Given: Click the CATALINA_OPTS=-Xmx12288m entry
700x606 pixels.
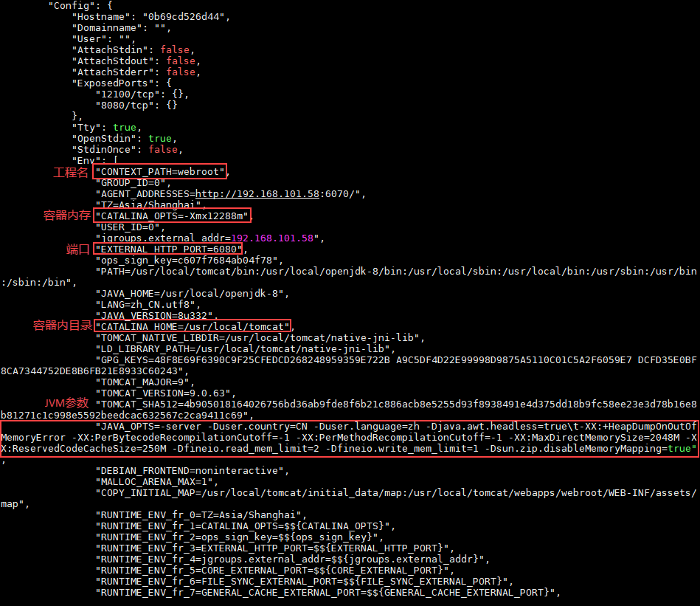Looking at the screenshot, I should (172, 216).
